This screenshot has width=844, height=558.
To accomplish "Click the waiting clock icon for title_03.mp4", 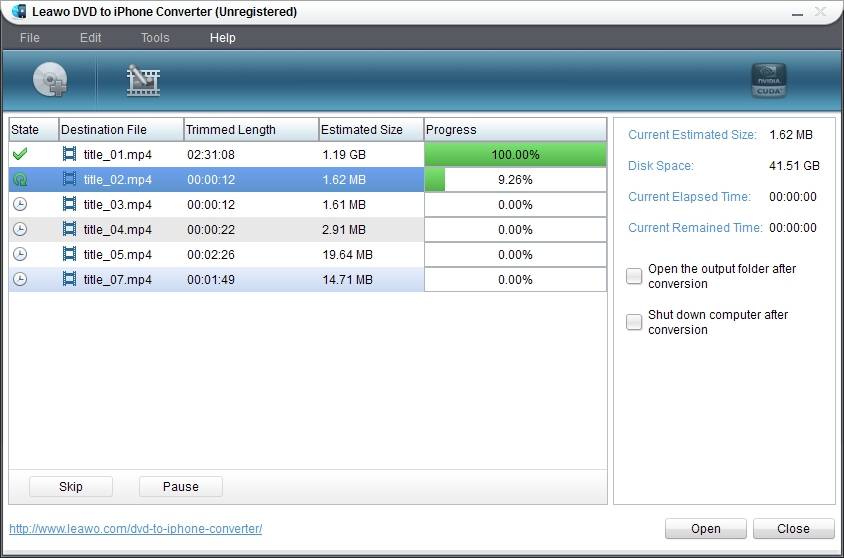I will click(x=20, y=204).
